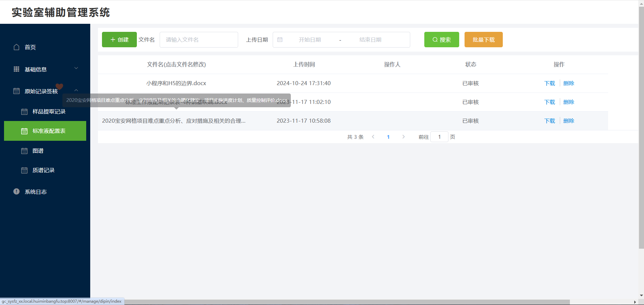
Task: Click the heart badge near 原始记录签核
Action: [59, 86]
